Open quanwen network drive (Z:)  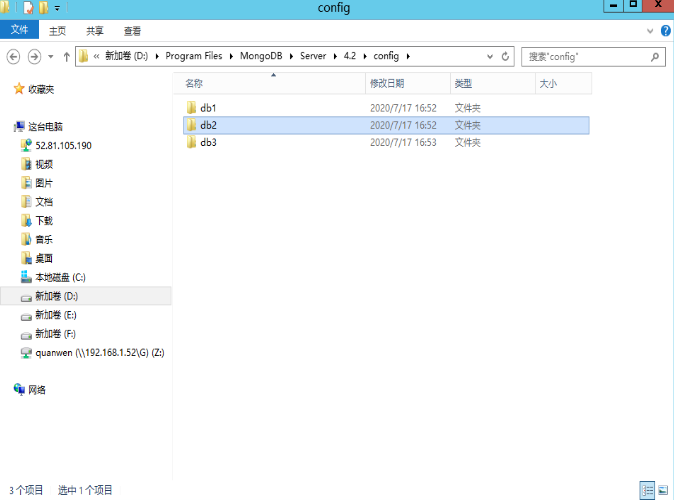pos(92,353)
